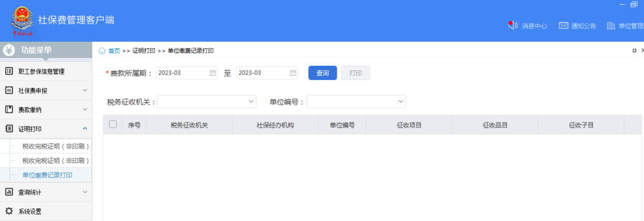Click the 系统设置 gear icon
This screenshot has width=644, height=221.
[8, 211]
